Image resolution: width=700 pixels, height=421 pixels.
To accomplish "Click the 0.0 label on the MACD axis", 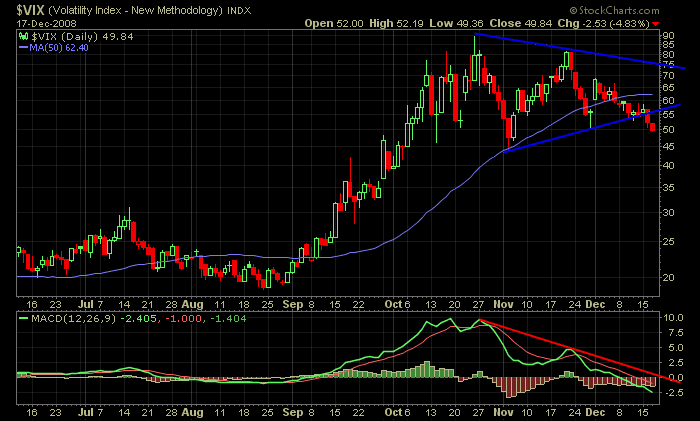I will click(675, 378).
